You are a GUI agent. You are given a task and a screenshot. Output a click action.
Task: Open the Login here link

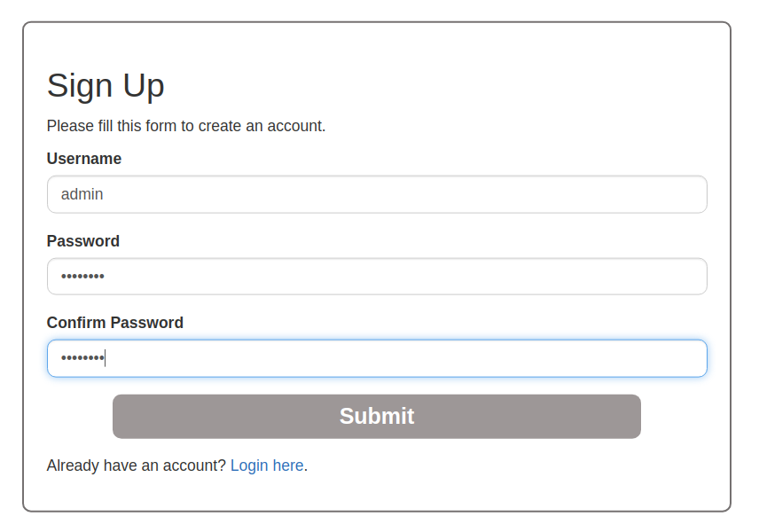point(267,465)
